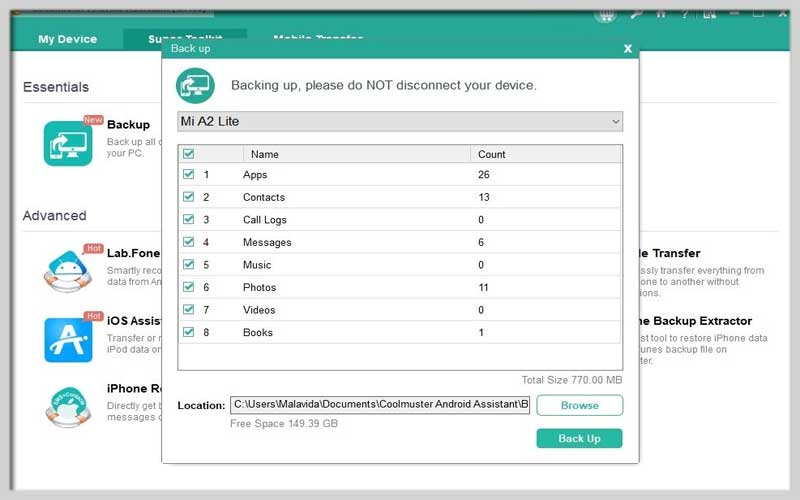Click the Total Size 770.00 MB text
This screenshot has width=800, height=500.
click(x=571, y=380)
